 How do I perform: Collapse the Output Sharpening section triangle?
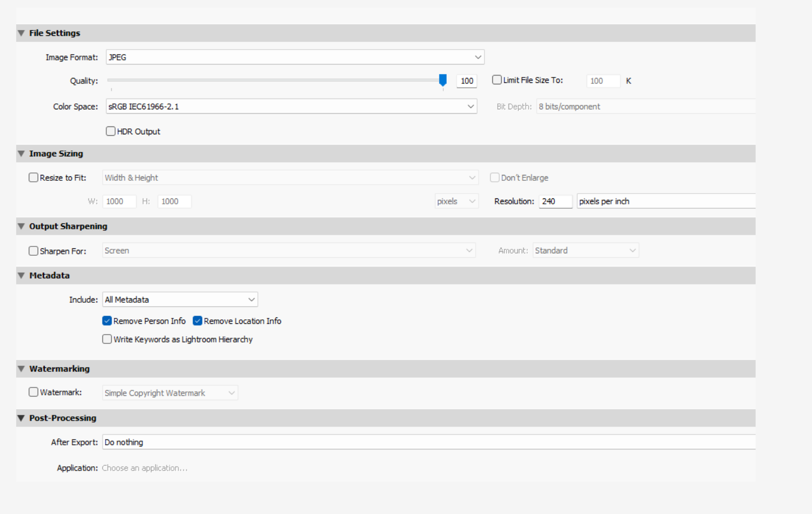pyautogui.click(x=21, y=226)
